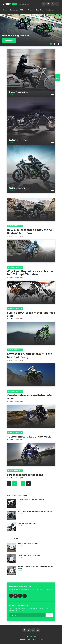Select the third slider dot on the hero
The height and width of the screenshot is (644, 62).
tap(58, 44)
